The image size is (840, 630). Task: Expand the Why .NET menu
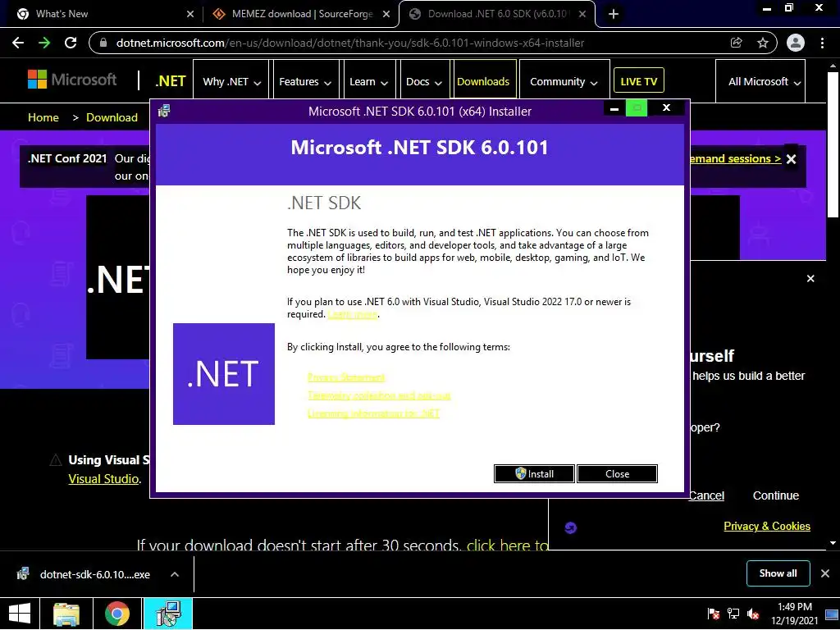tap(231, 82)
